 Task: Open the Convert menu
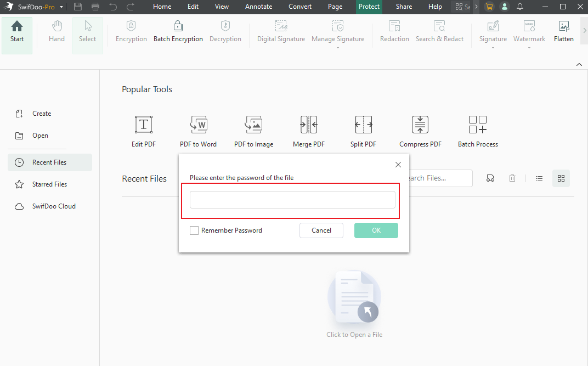[299, 7]
